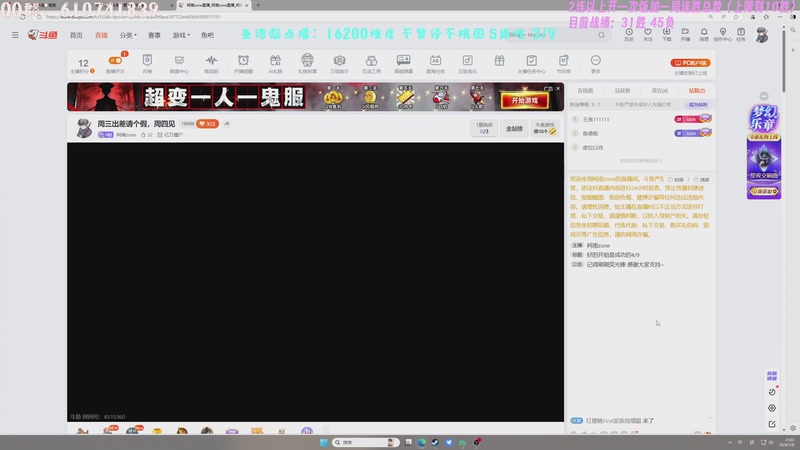Select 赛事 in the top navigation
The image size is (800, 450).
click(154, 35)
